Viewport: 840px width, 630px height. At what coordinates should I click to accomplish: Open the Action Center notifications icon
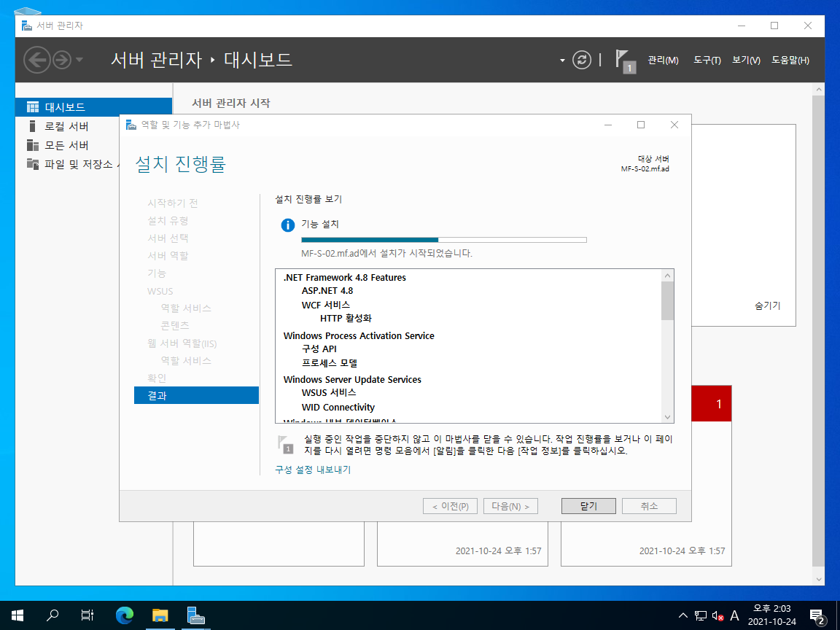(x=817, y=616)
